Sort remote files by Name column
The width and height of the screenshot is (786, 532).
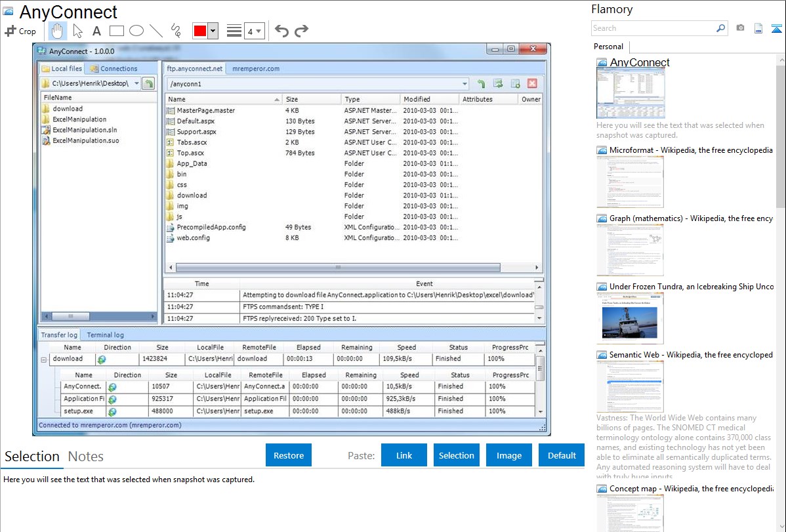(223, 99)
